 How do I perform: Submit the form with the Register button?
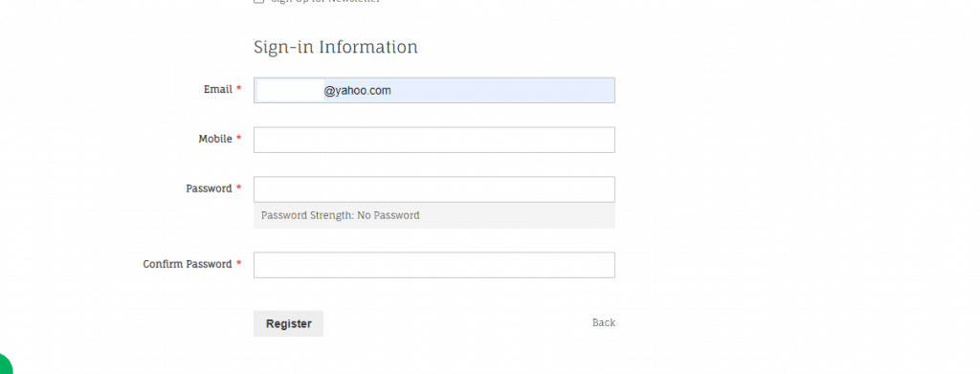(288, 323)
